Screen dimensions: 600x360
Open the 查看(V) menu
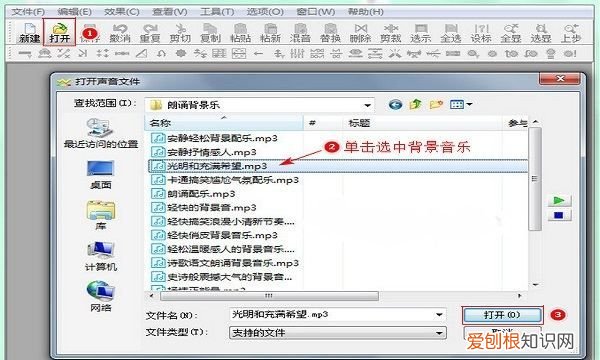click(170, 12)
